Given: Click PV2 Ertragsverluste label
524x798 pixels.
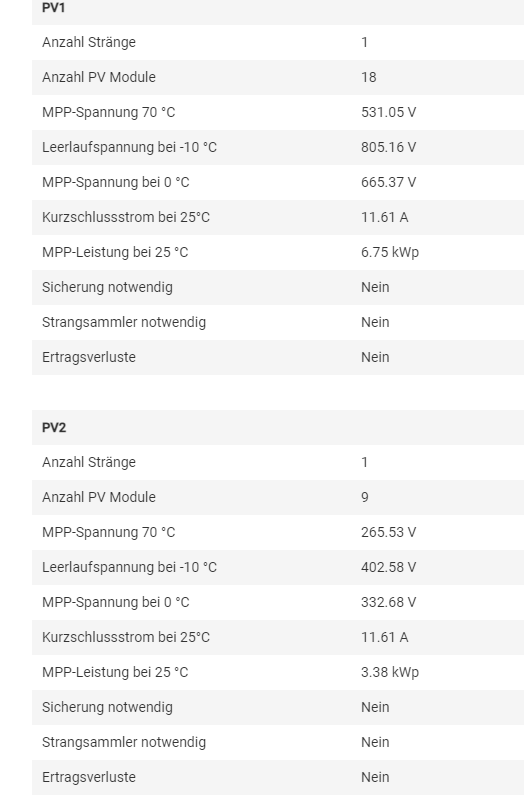Looking at the screenshot, I should coord(89,778).
